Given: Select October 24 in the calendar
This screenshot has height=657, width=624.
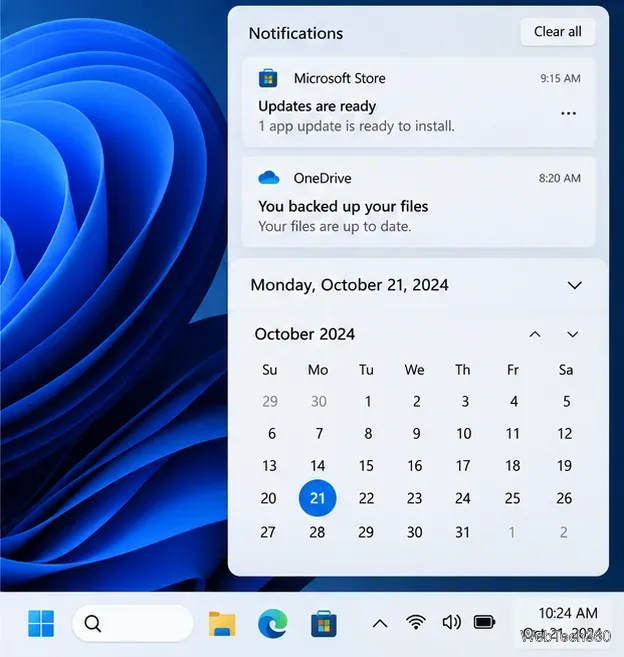Looking at the screenshot, I should click(463, 498).
